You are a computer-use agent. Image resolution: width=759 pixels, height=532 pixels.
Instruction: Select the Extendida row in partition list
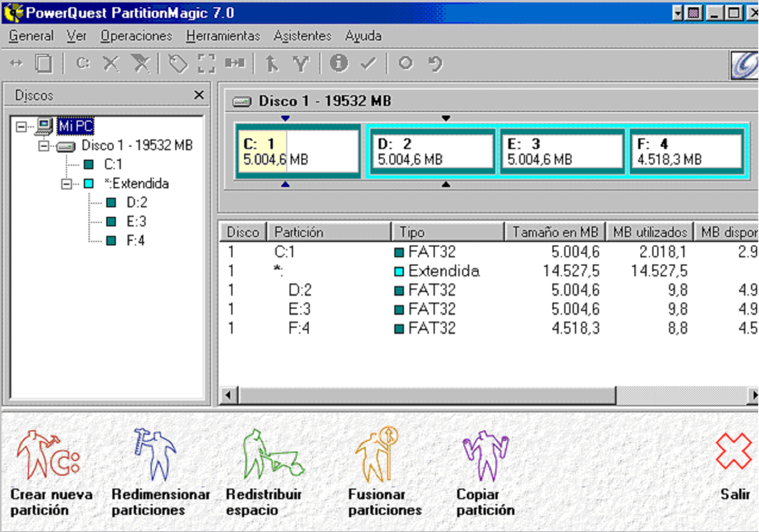point(489,271)
